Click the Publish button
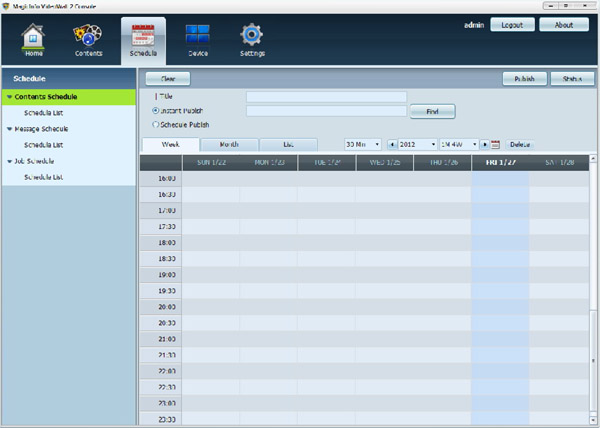Image resolution: width=600 pixels, height=428 pixels. coord(524,78)
